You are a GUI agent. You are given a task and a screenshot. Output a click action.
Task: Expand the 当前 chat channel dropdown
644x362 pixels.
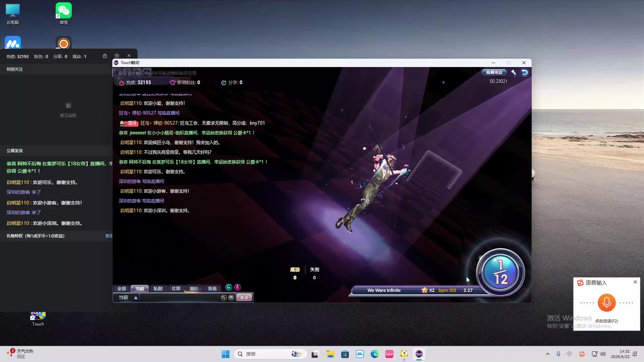126,298
